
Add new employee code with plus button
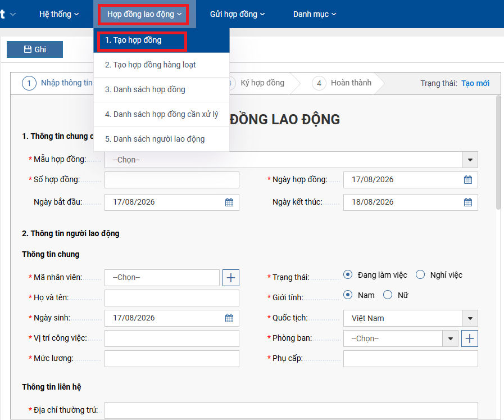pos(231,278)
